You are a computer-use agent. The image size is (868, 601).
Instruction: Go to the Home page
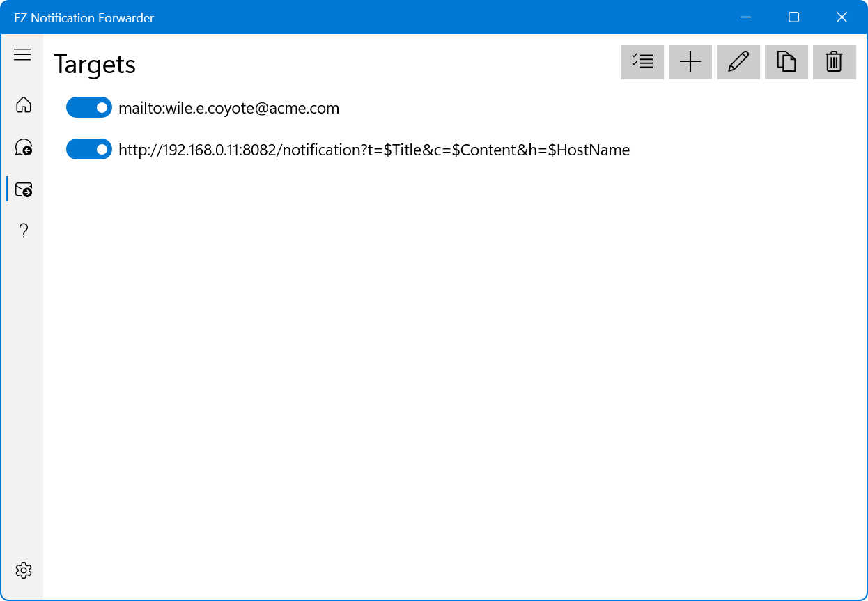pyautogui.click(x=24, y=105)
